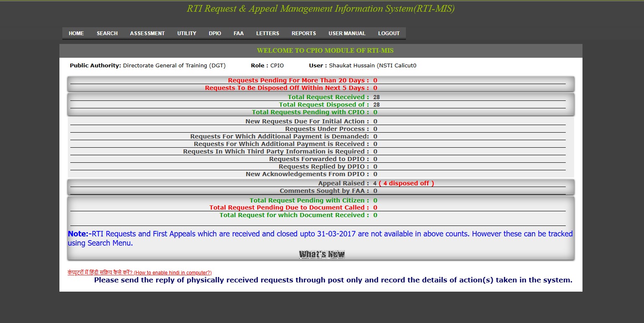Open the LETTERS menu
The height and width of the screenshot is (323, 644).
pyautogui.click(x=268, y=33)
